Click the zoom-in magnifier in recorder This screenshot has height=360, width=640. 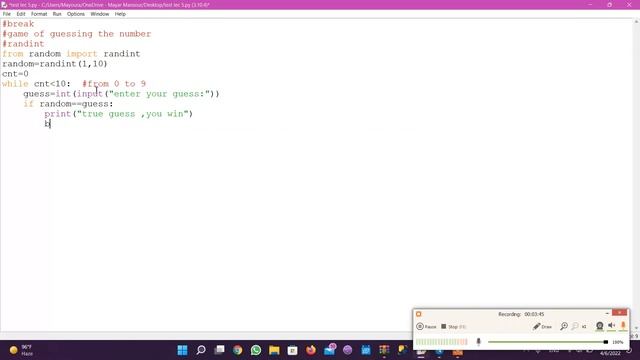click(564, 326)
